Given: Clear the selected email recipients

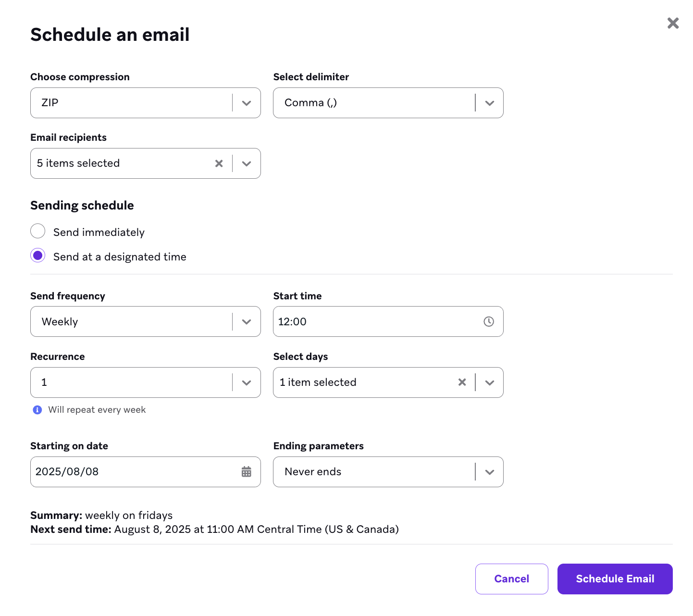Looking at the screenshot, I should [x=219, y=163].
